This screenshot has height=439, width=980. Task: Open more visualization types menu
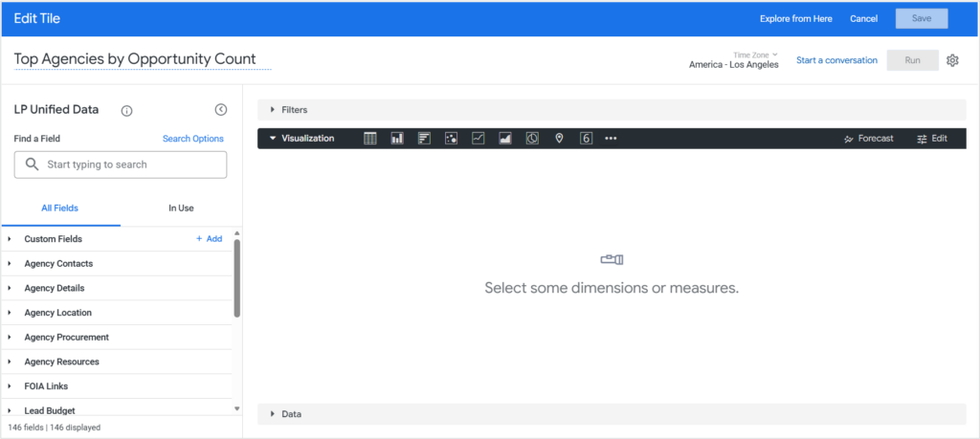click(611, 139)
